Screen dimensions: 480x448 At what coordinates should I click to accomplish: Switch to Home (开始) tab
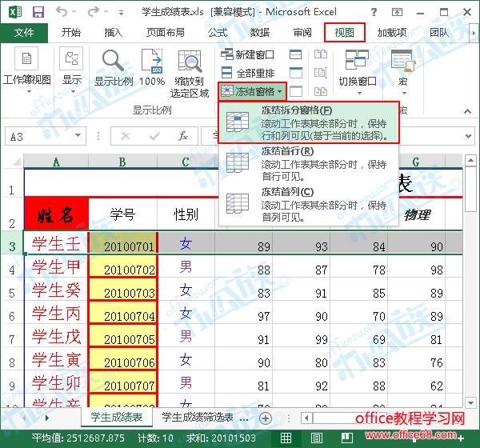[70, 33]
